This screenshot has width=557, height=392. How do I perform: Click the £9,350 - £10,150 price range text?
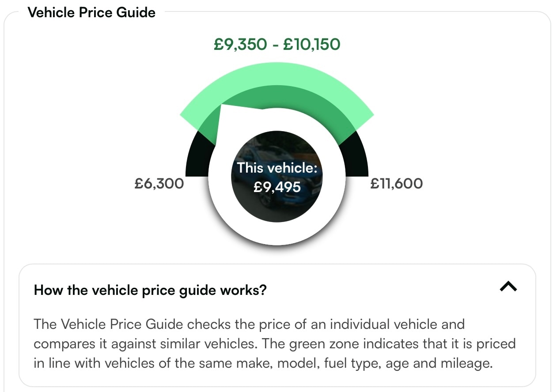277,44
